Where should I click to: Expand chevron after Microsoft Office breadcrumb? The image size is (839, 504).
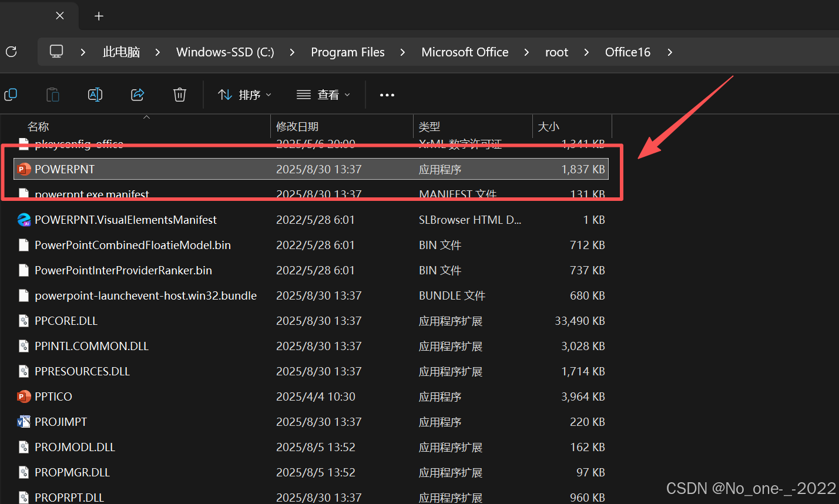click(x=526, y=52)
